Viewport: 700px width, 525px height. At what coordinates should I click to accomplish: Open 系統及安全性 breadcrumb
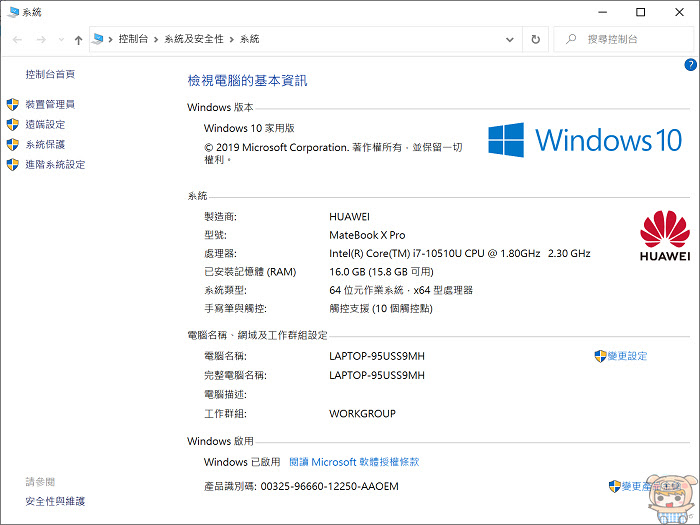point(194,39)
